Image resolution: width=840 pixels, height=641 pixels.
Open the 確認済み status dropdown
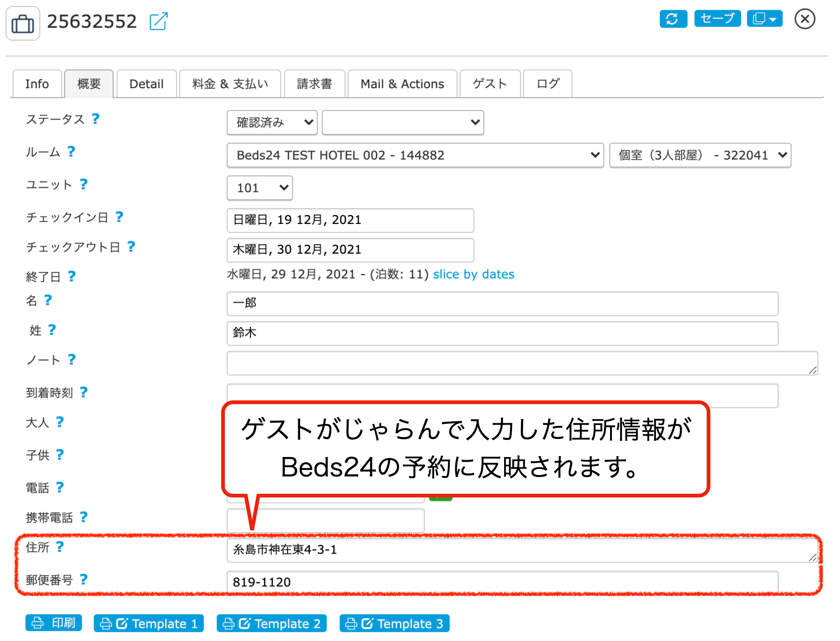click(272, 123)
